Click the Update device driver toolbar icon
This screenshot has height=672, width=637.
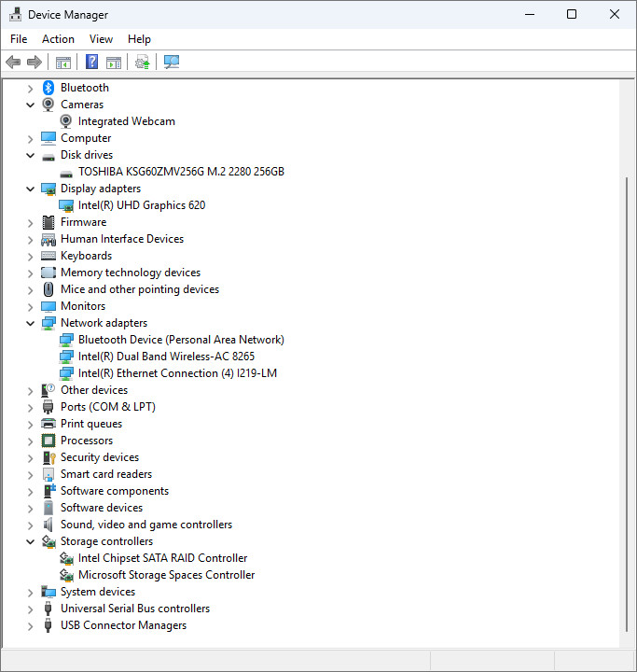coord(142,63)
